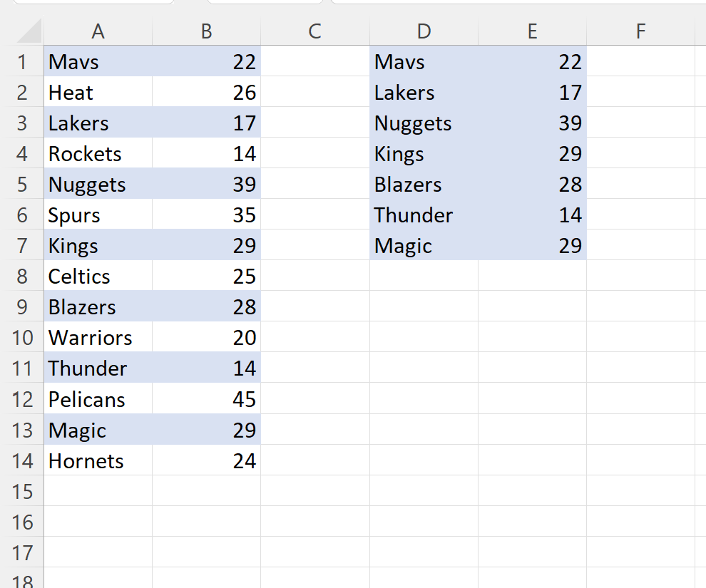Click cell A14 containing Hornets

pos(98,460)
